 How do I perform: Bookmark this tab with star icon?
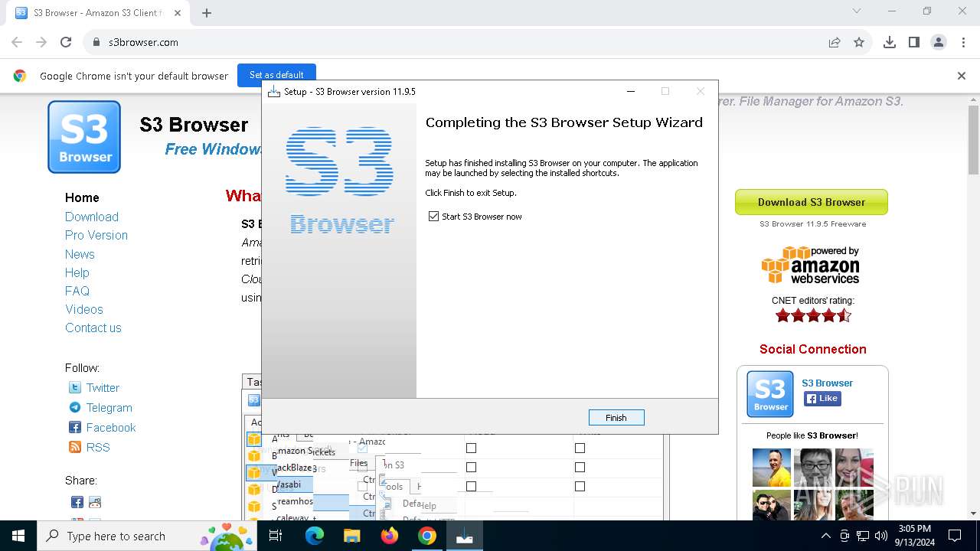point(859,42)
